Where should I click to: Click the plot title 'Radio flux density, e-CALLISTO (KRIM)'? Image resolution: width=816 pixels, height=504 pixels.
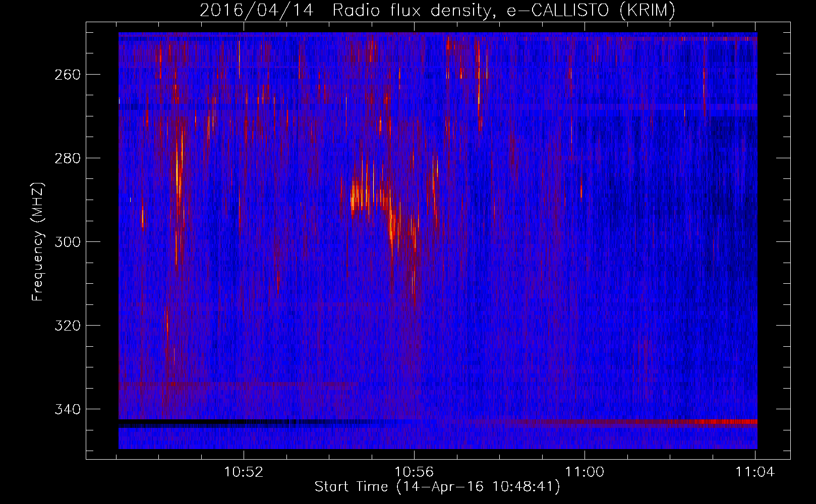[x=504, y=10]
